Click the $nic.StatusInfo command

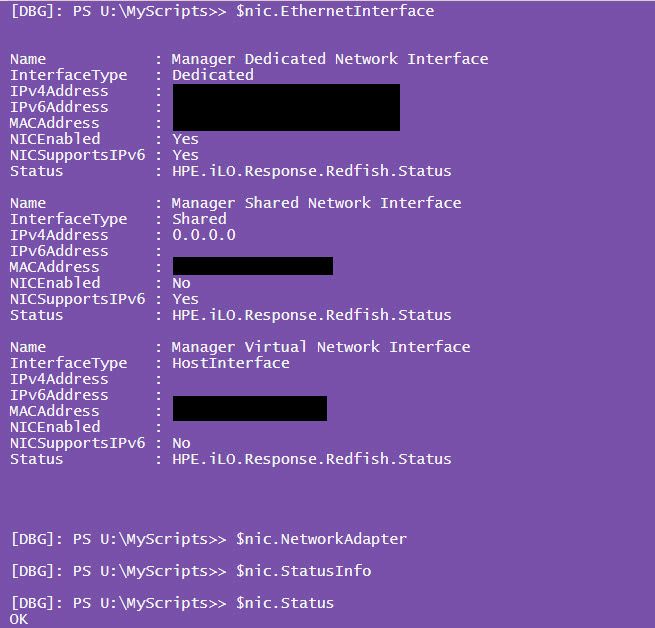point(303,571)
